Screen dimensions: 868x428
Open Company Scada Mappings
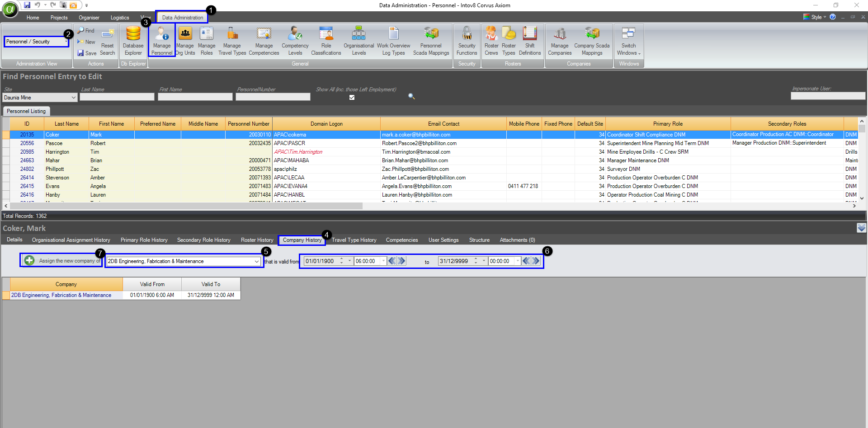click(592, 41)
